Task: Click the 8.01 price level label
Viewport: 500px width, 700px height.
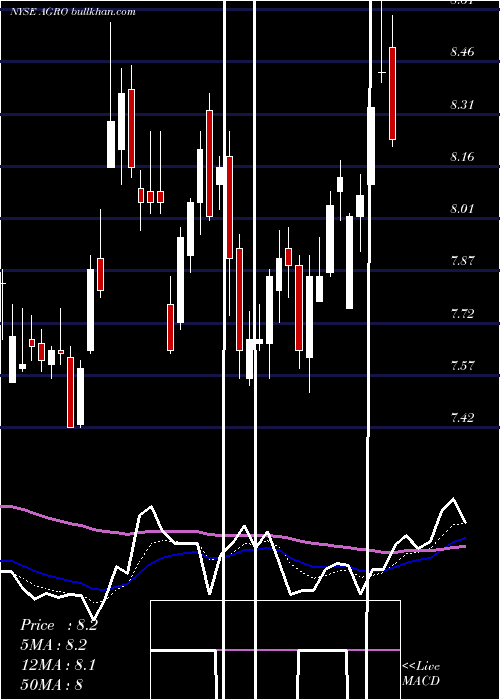Action: point(462,209)
